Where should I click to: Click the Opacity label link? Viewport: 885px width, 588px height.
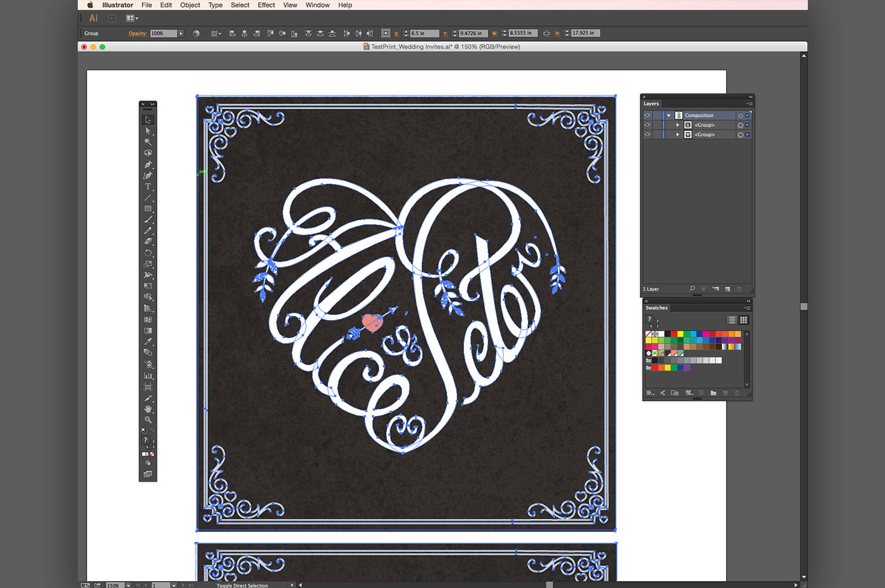pos(138,33)
